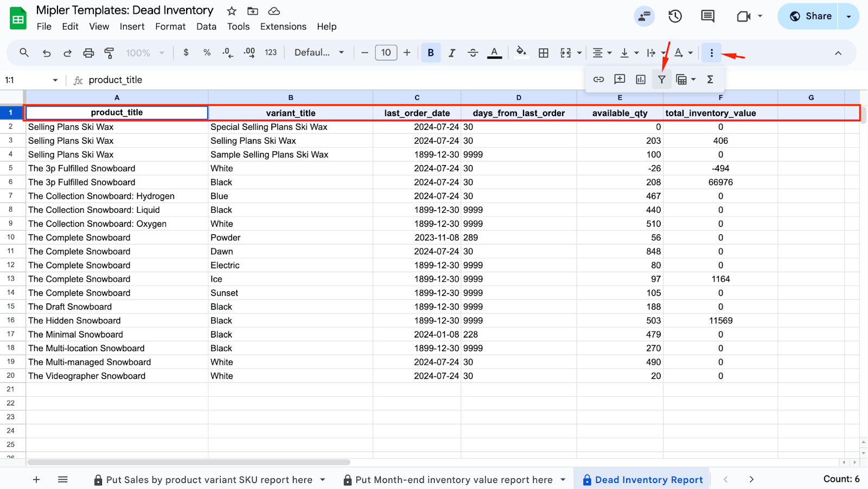This screenshot has height=489, width=868.
Task: Add a new sheet with plus button
Action: [x=36, y=480]
